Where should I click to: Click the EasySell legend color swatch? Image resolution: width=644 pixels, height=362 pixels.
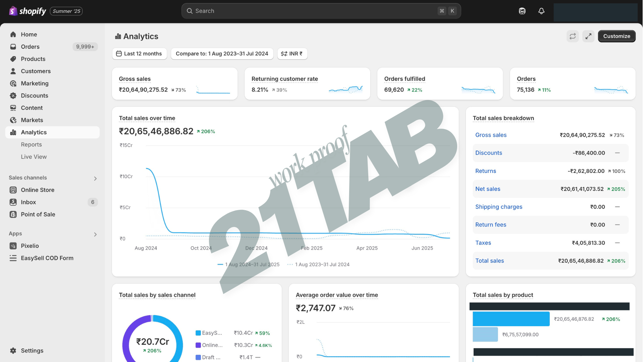click(198, 333)
